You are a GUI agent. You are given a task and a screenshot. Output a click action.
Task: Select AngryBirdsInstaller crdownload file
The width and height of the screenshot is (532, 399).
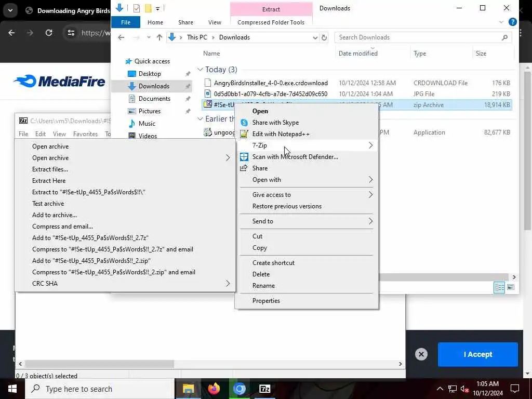tap(270, 83)
